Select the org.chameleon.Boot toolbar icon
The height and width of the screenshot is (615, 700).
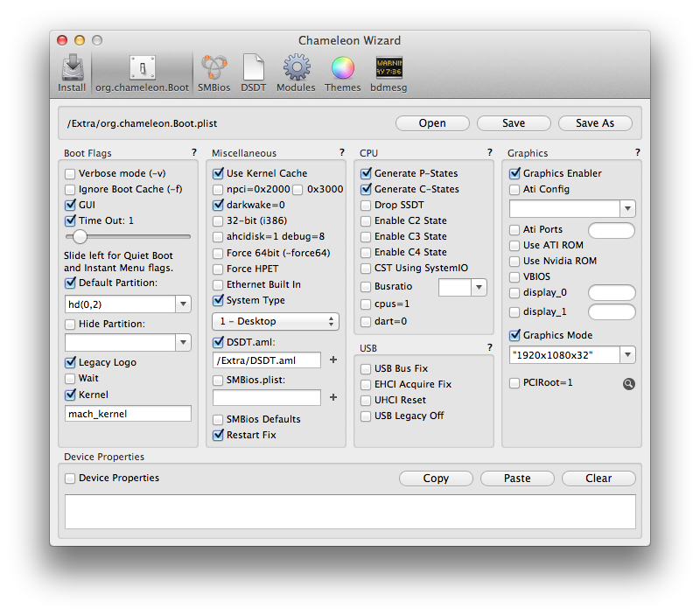(142, 73)
